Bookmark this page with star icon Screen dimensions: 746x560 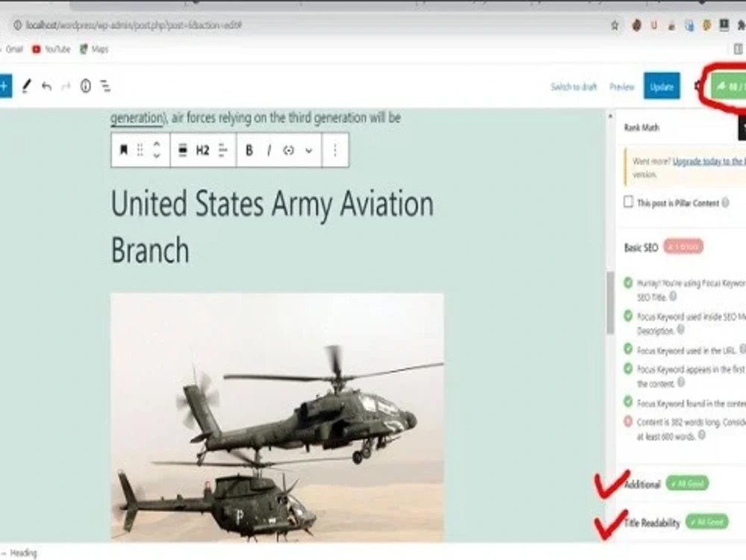coord(614,25)
